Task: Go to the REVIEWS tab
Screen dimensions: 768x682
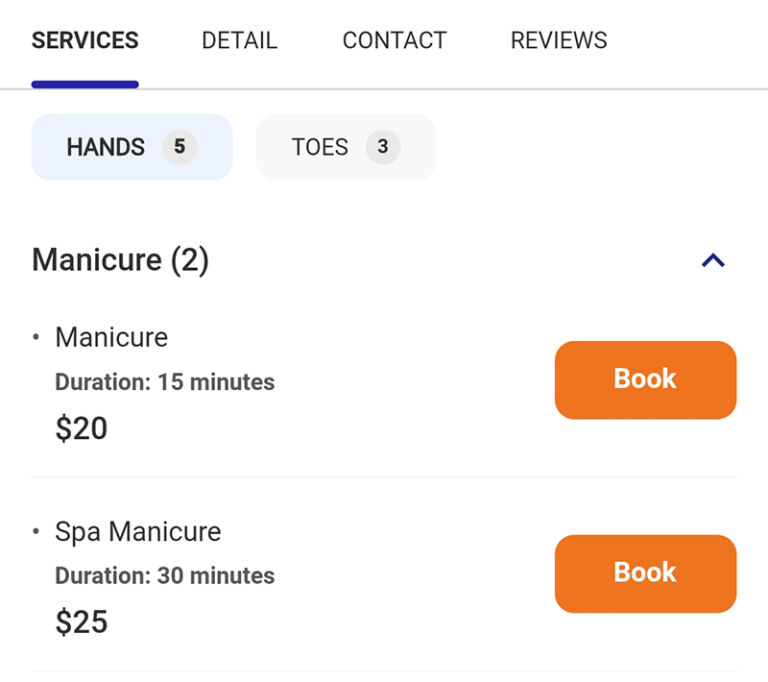Action: [559, 40]
